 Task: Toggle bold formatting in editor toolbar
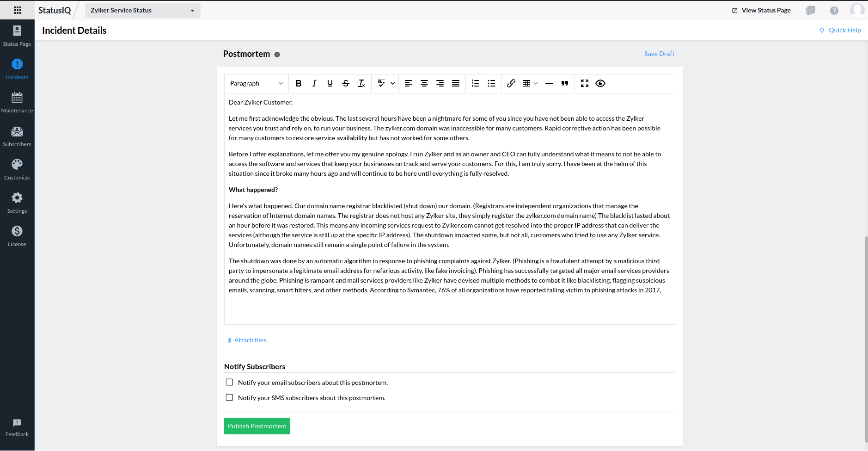point(299,83)
